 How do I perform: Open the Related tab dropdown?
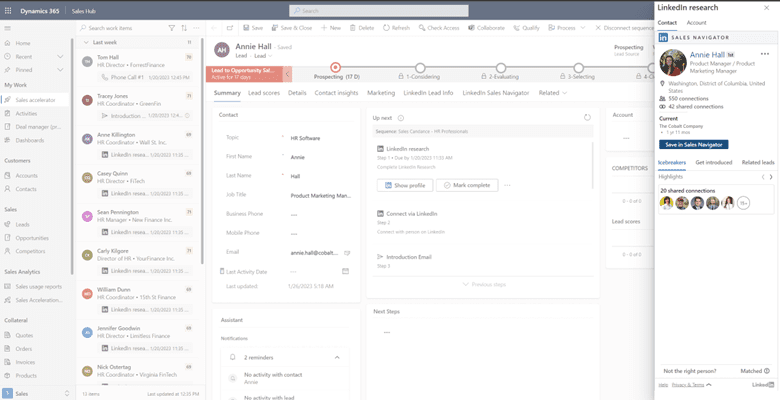pos(552,93)
